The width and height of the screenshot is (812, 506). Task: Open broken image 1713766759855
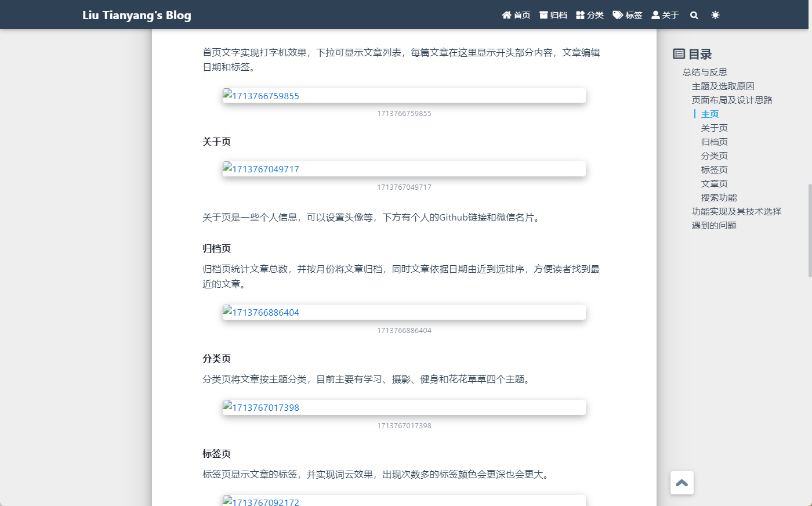pyautogui.click(x=404, y=96)
